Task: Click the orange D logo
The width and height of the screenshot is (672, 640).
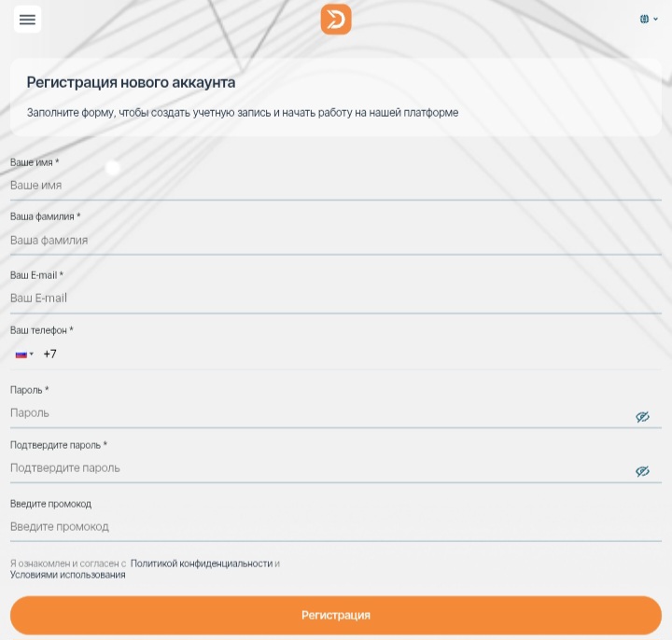Action: [x=336, y=20]
